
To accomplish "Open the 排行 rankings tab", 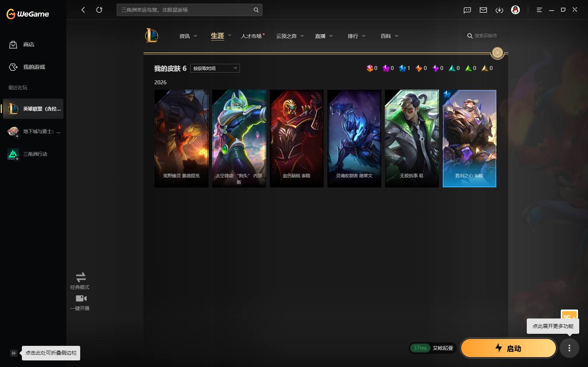I will coord(353,36).
